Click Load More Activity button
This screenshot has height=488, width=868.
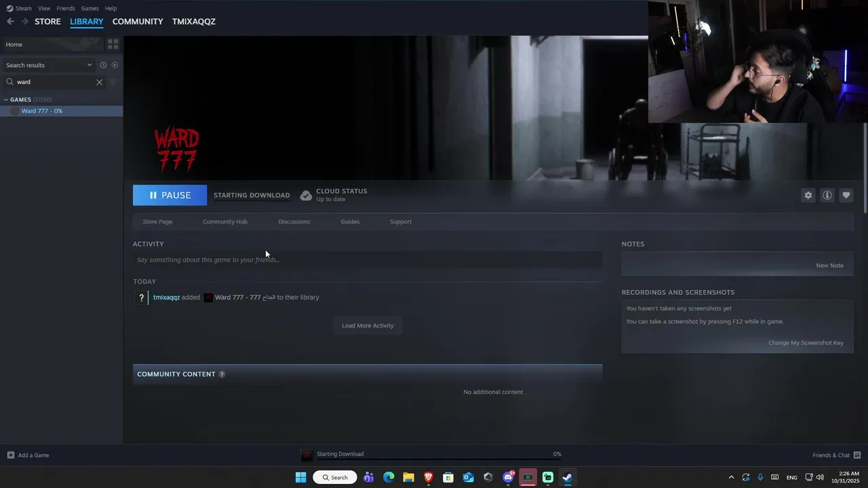(368, 325)
